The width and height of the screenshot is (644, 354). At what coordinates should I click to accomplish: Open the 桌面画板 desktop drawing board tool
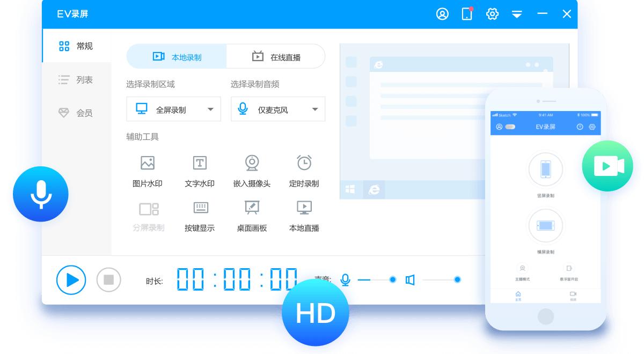(x=252, y=216)
